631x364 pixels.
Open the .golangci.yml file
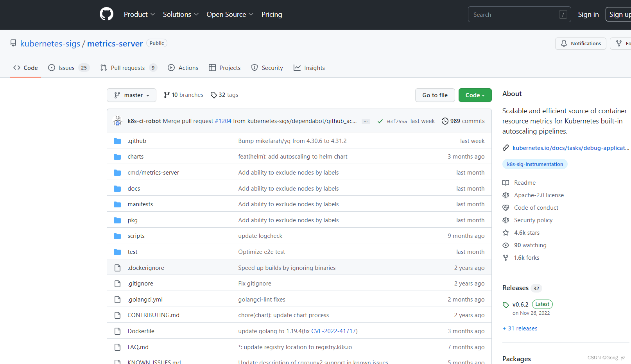(x=145, y=300)
